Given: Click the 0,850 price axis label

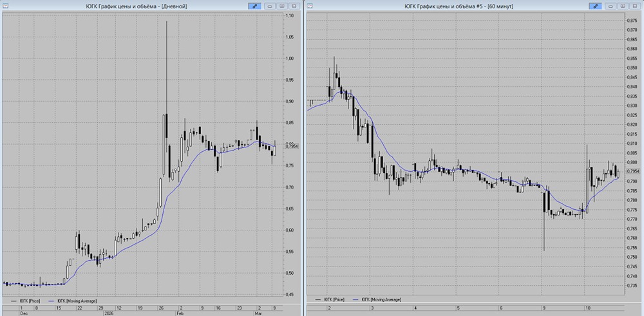Looking at the screenshot, I should pos(631,68).
